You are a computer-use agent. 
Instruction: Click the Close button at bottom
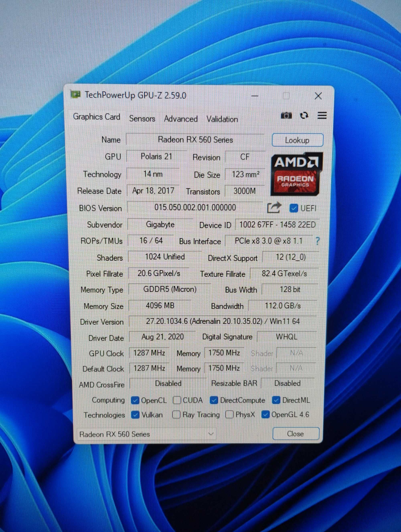coord(296,434)
